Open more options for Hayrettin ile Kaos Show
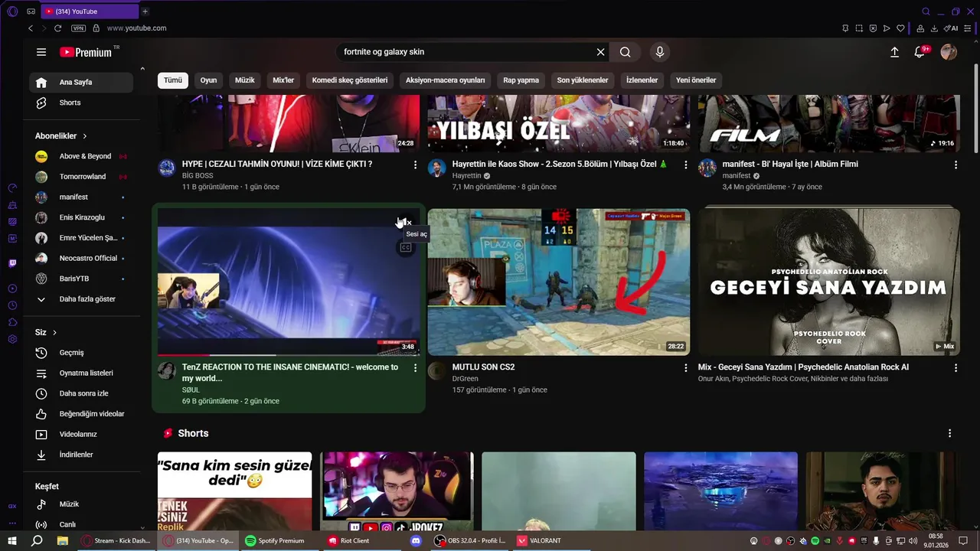This screenshot has width=980, height=551. point(686,165)
